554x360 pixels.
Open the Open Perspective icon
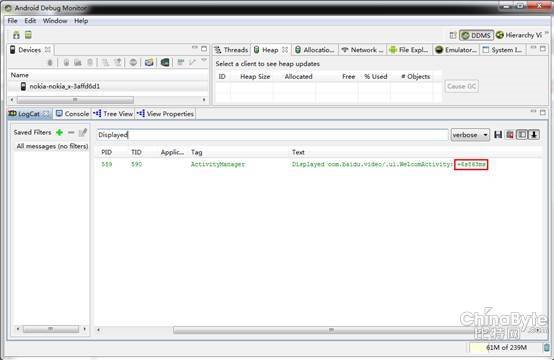[x=453, y=35]
